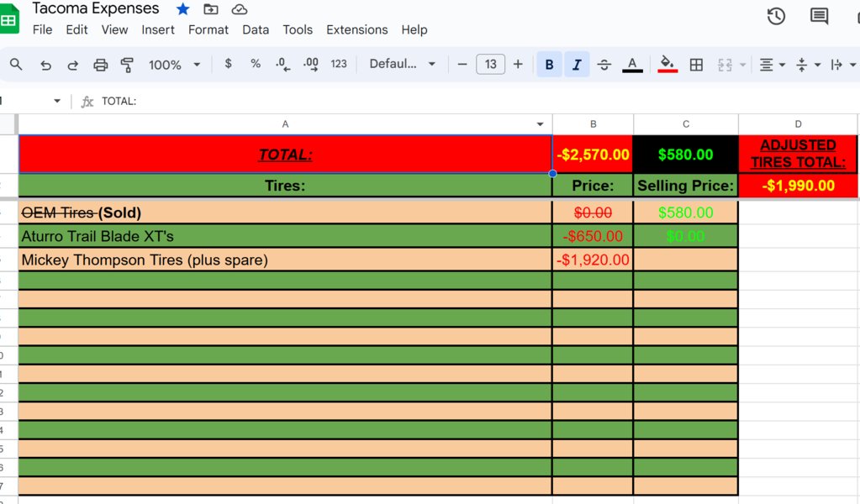
Task: Select Aturro Trail Blade XT's cell
Action: [x=285, y=236]
